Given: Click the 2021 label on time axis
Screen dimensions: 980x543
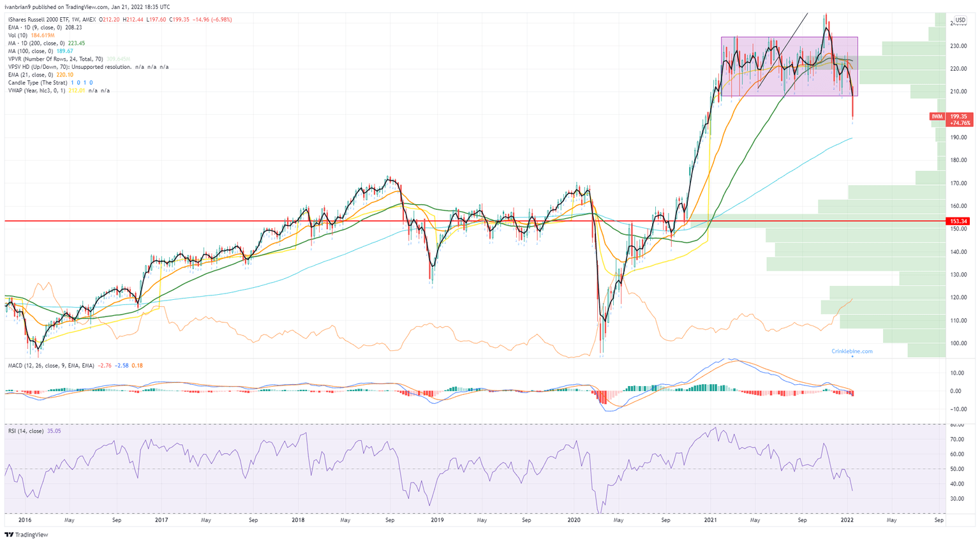Looking at the screenshot, I should 710,520.
